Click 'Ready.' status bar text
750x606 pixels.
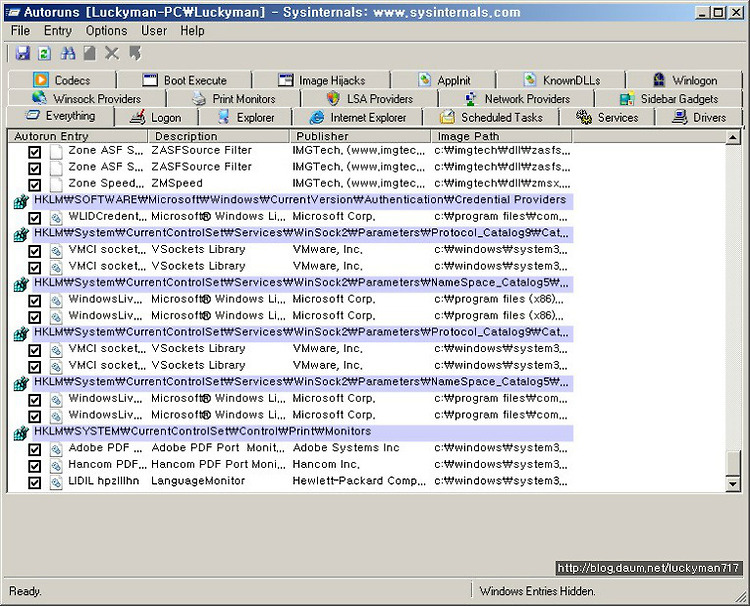coord(25,591)
